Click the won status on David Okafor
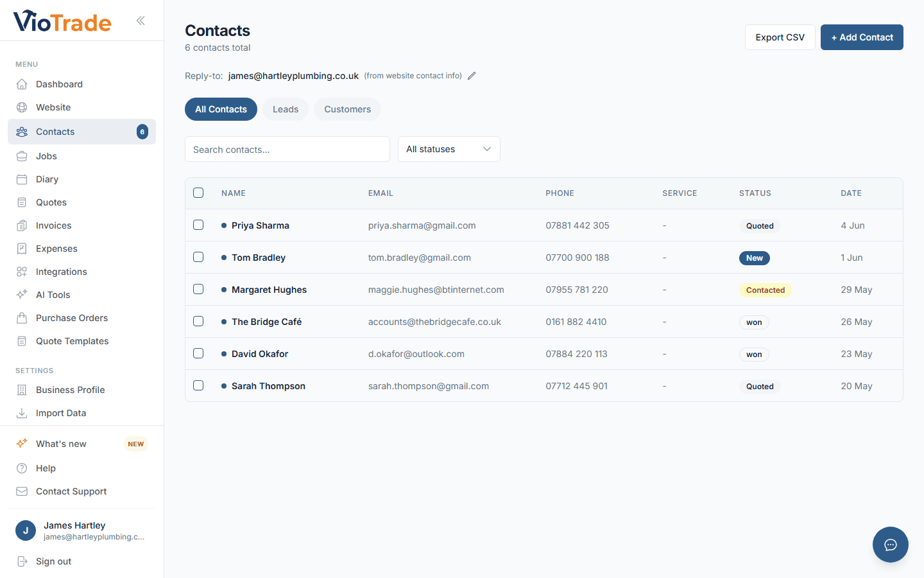The height and width of the screenshot is (578, 924). 754,355
